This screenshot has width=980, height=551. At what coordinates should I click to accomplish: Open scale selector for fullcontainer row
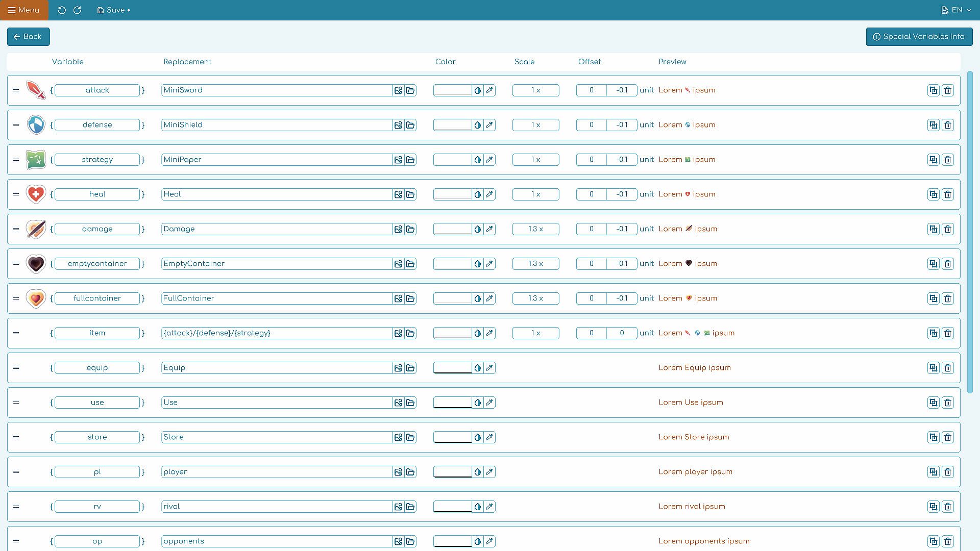click(535, 298)
